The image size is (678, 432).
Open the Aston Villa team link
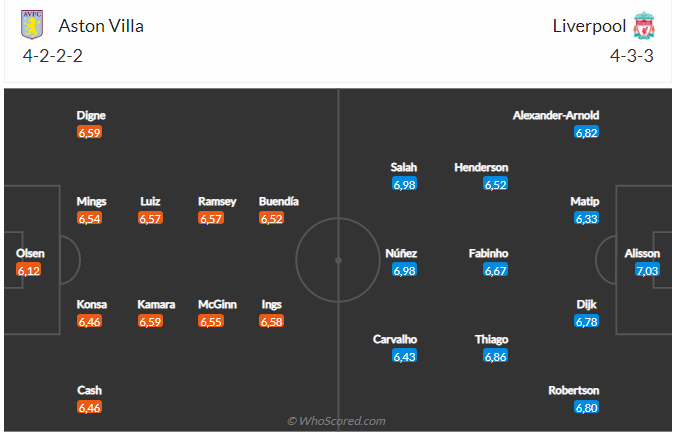click(101, 26)
